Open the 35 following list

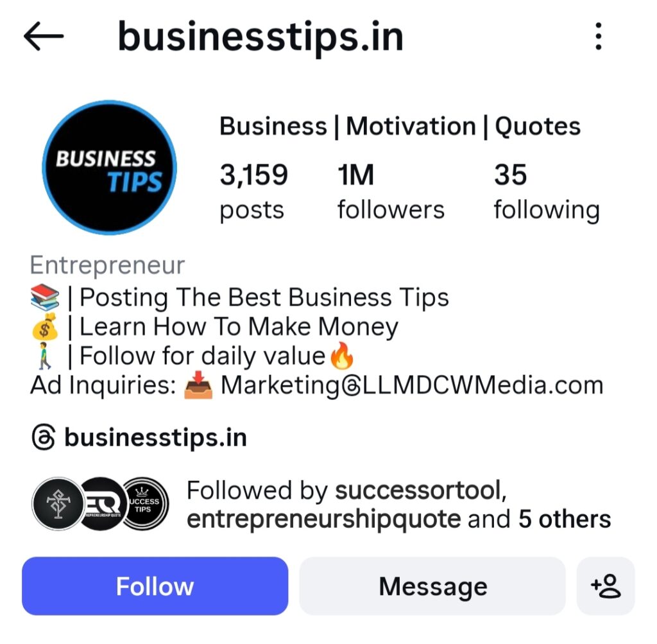point(547,192)
